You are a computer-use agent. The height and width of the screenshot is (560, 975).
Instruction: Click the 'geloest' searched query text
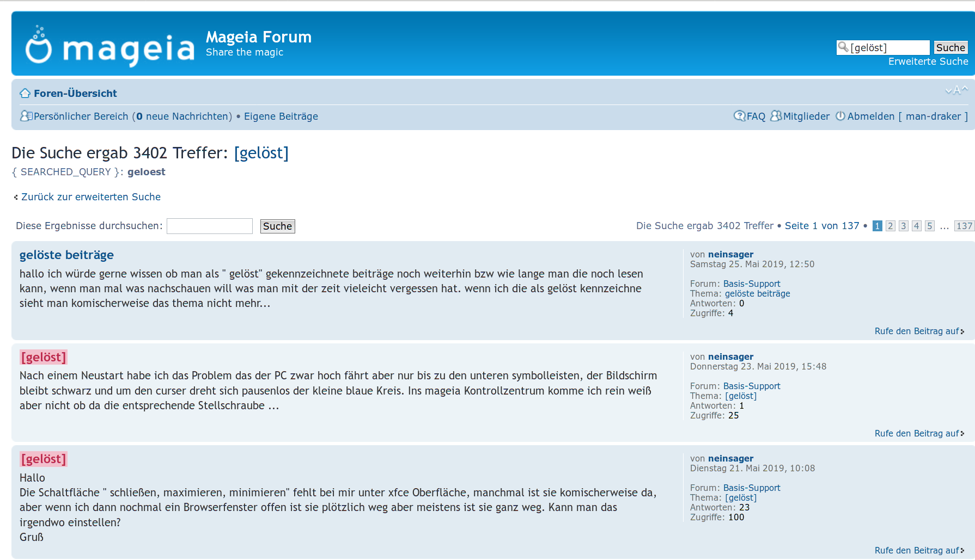tap(147, 172)
